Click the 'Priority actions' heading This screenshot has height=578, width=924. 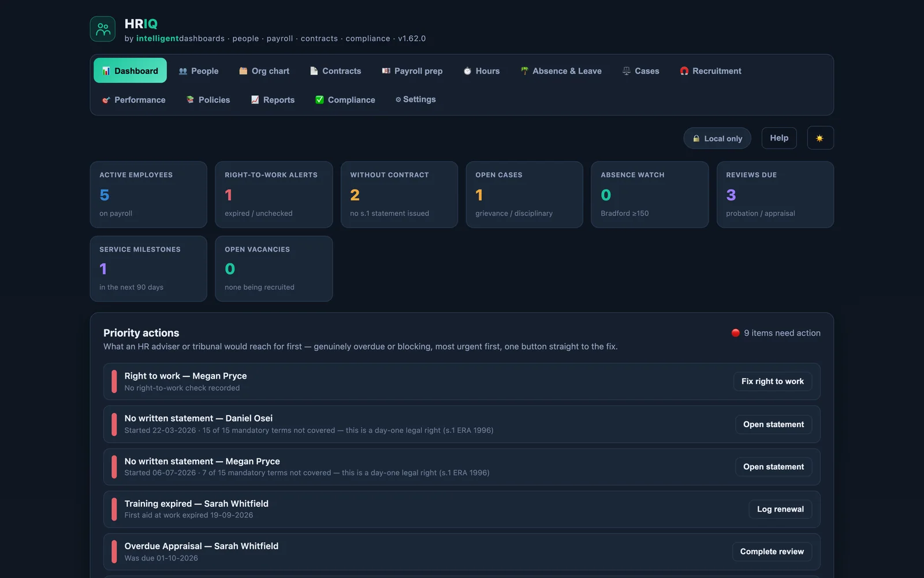point(141,333)
